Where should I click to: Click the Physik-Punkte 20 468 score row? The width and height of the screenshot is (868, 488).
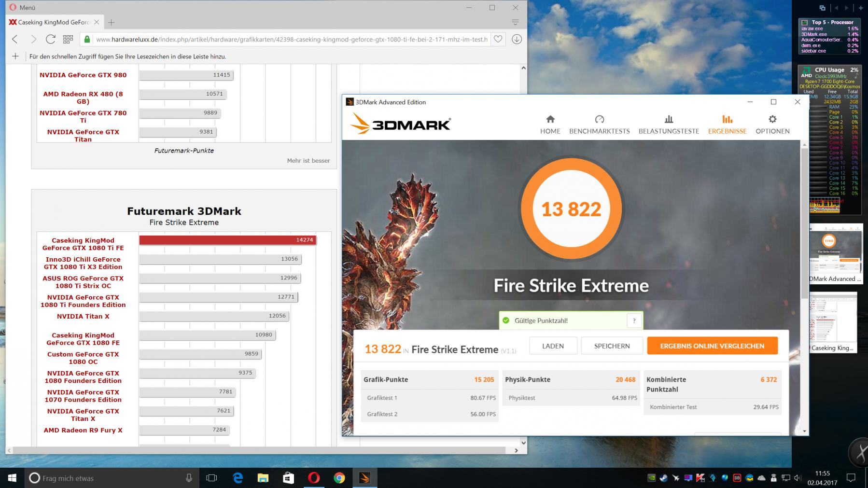pos(570,379)
